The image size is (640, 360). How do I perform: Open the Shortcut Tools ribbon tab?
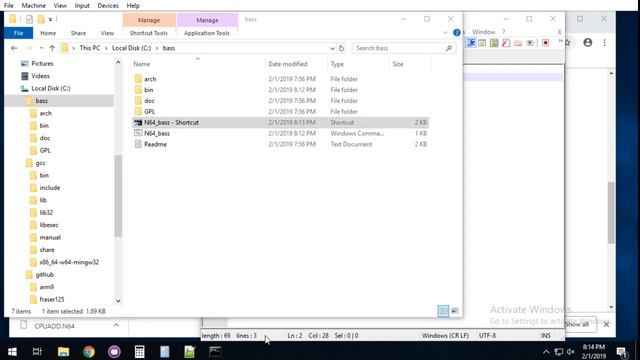[x=149, y=33]
